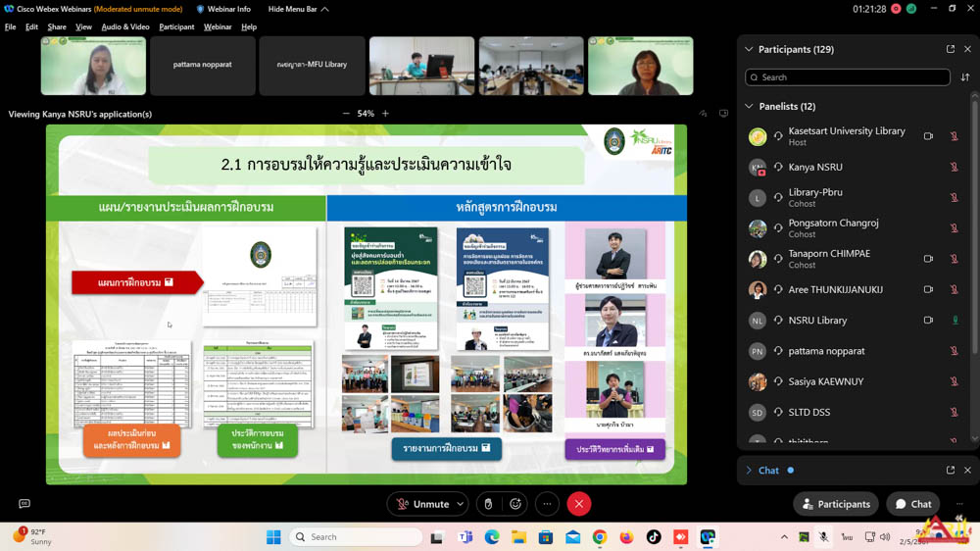The height and width of the screenshot is (551, 980).
Task: Open more options in the meeting controls
Action: pos(547,504)
